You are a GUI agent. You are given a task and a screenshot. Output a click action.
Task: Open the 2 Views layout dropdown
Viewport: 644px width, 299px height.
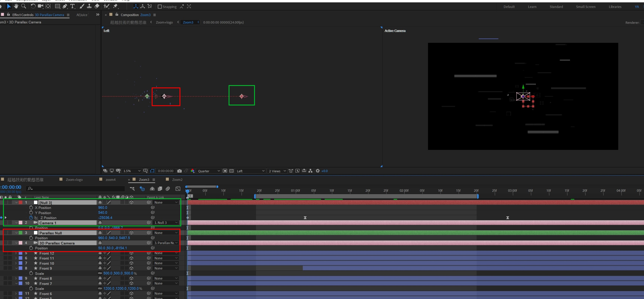point(277,171)
